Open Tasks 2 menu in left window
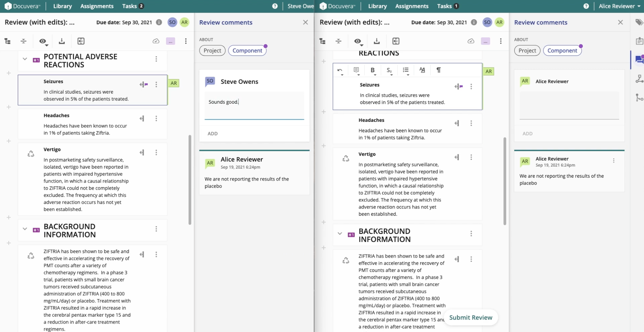The image size is (644, 332). 133,6
